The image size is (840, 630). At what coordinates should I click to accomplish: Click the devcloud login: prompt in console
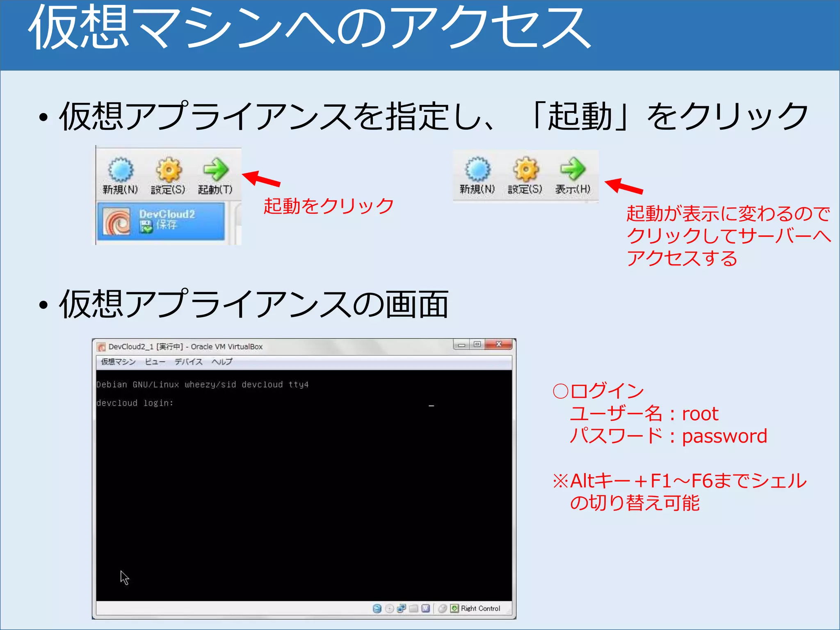point(135,403)
